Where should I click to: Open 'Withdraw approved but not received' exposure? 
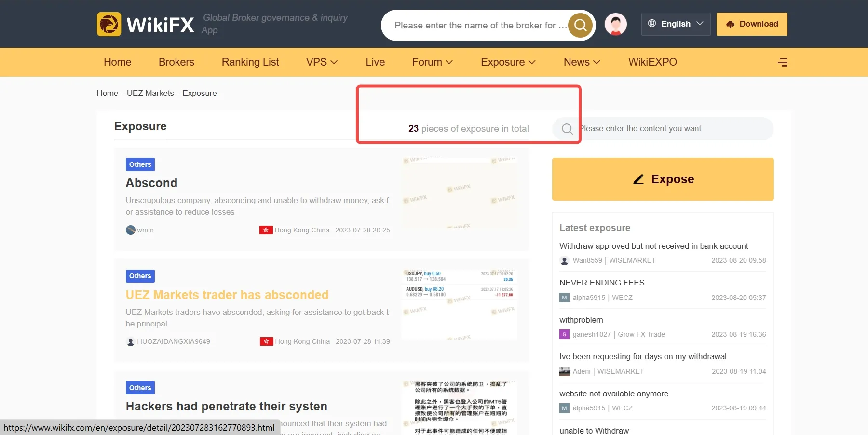[x=654, y=246]
